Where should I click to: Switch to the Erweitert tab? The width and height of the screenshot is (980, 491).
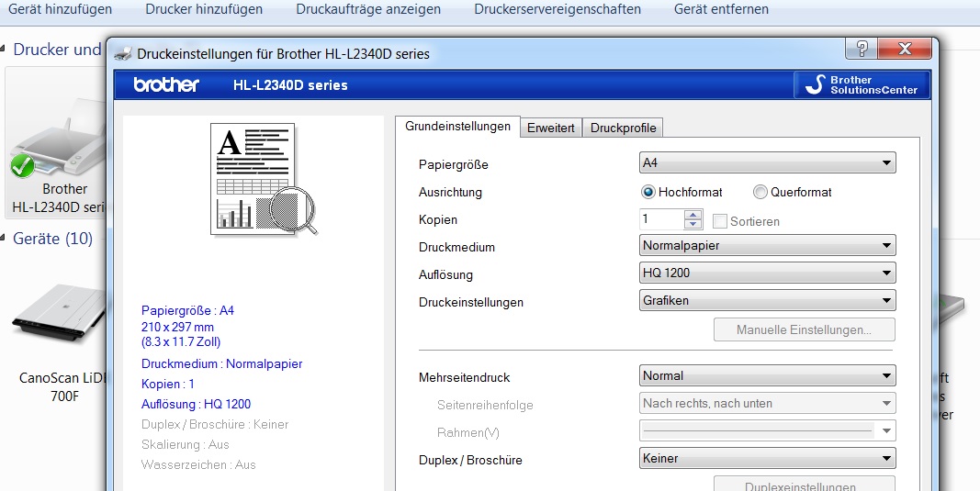[551, 128]
